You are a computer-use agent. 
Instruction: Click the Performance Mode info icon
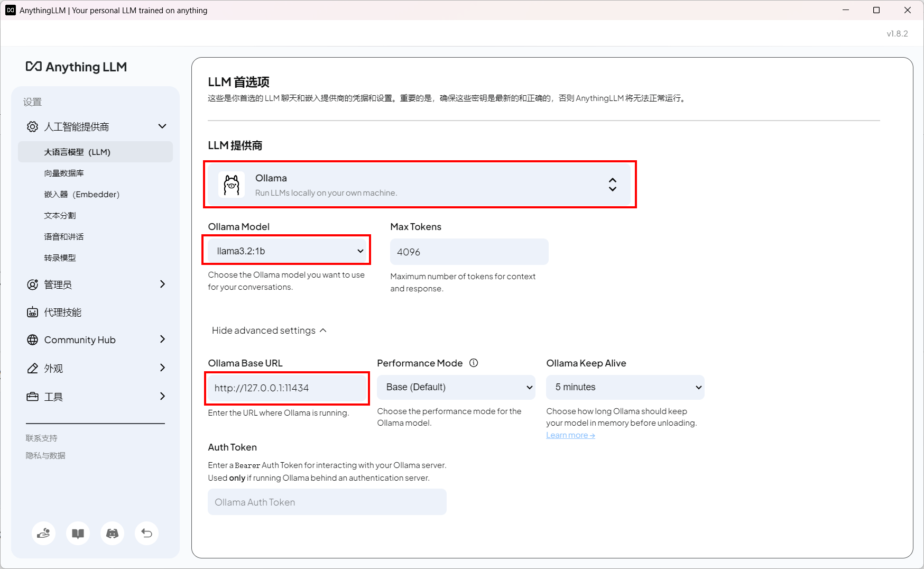point(474,363)
